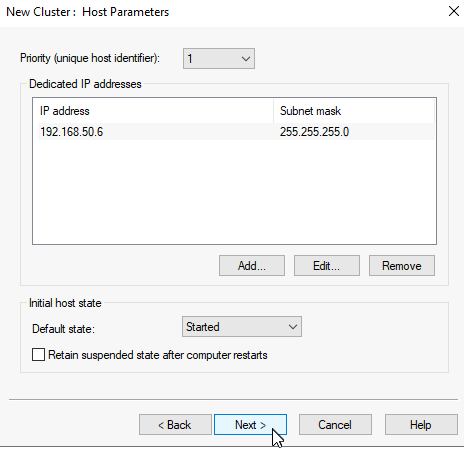Click the chevron arrow on the Default state box
464x449 pixels.
click(293, 327)
